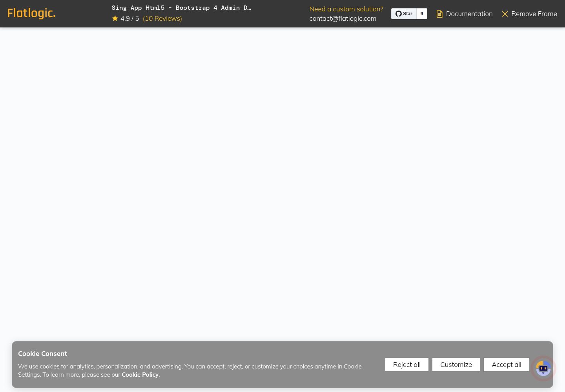This screenshot has width=565, height=392.
Task: Click the contact@flatlogic.com email address
Action: pyautogui.click(x=343, y=18)
